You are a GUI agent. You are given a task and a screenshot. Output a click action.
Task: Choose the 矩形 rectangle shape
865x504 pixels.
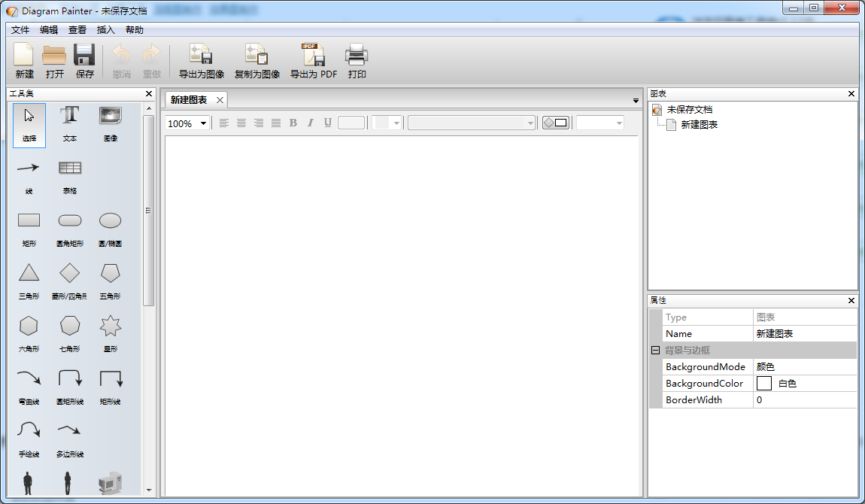(x=29, y=230)
